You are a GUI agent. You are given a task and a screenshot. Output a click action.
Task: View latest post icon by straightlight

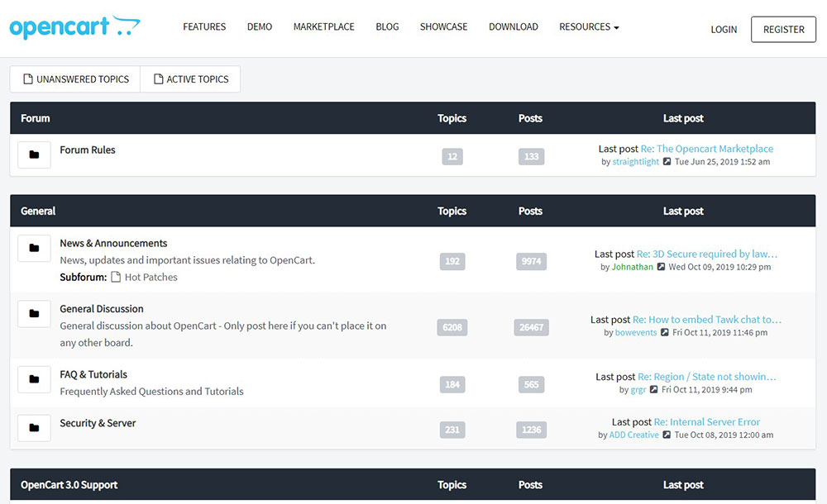[667, 162]
